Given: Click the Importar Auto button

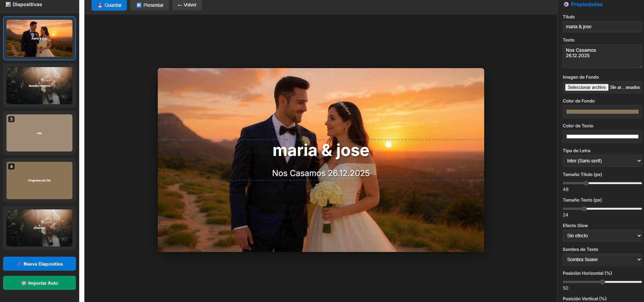Looking at the screenshot, I should point(39,283).
